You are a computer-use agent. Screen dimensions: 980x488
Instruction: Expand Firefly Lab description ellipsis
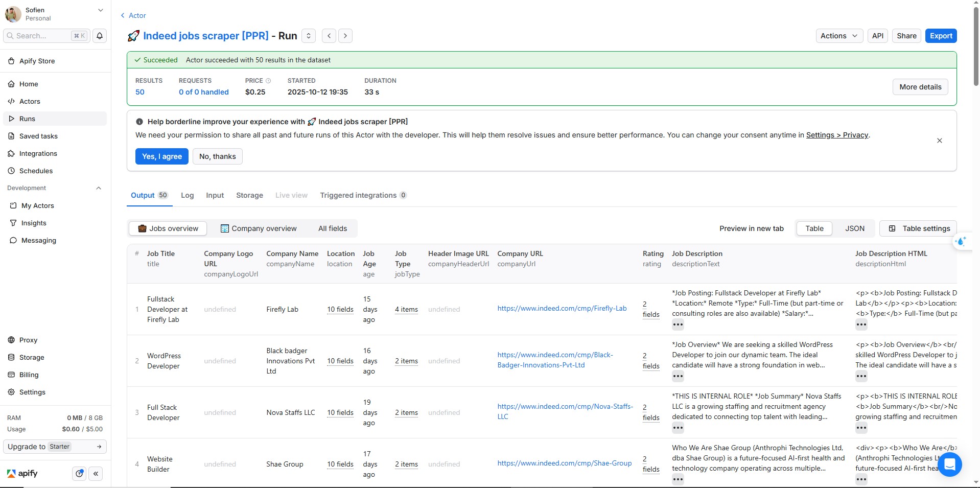(x=678, y=324)
